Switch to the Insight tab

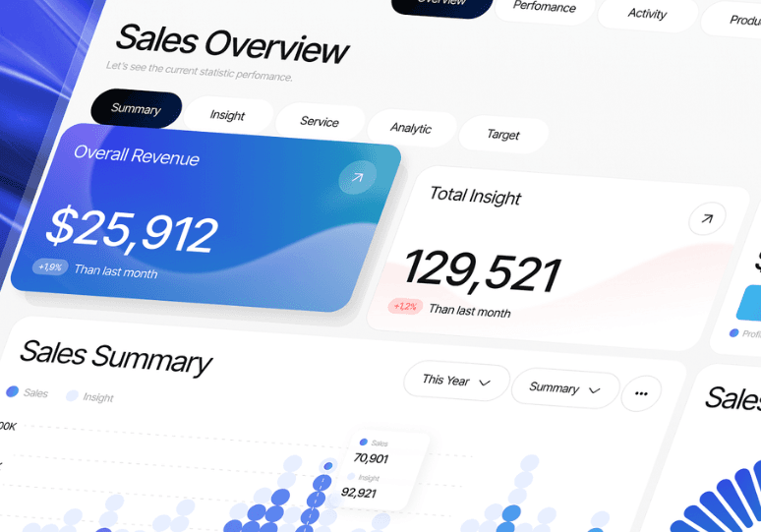[227, 115]
